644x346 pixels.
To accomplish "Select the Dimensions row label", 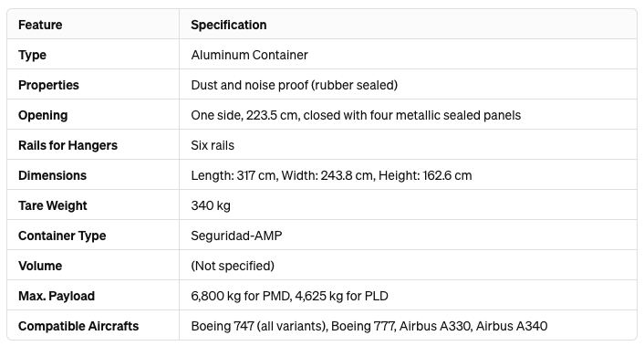I will tap(52, 175).
